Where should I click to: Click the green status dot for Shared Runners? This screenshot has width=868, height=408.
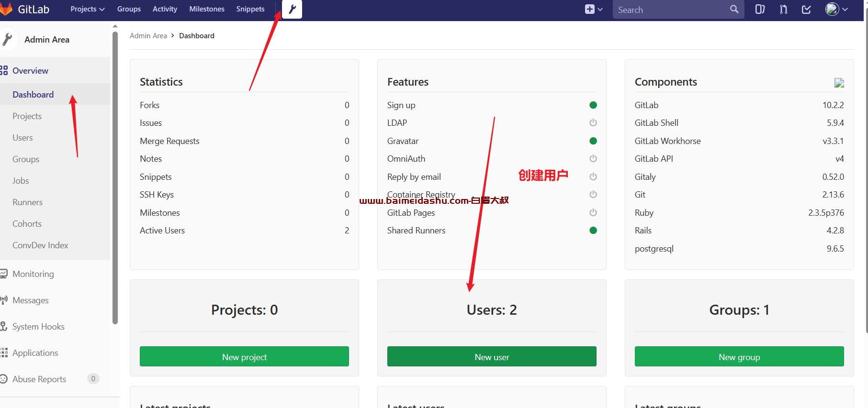(593, 231)
